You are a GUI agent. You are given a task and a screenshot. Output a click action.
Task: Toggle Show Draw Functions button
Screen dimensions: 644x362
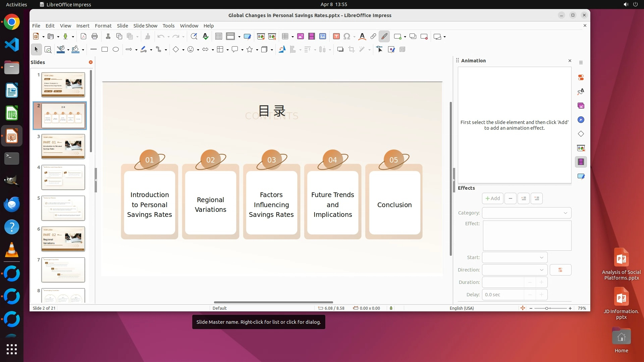pos(384,37)
